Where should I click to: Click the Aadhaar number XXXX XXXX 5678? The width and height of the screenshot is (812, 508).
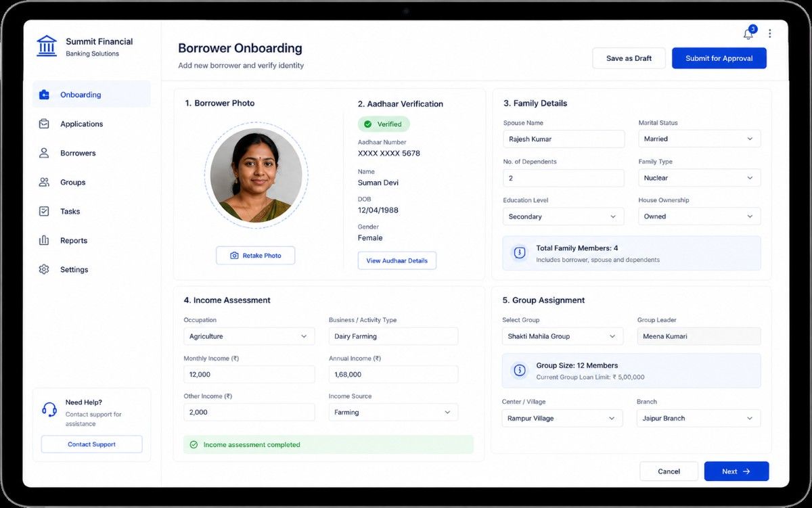point(389,154)
